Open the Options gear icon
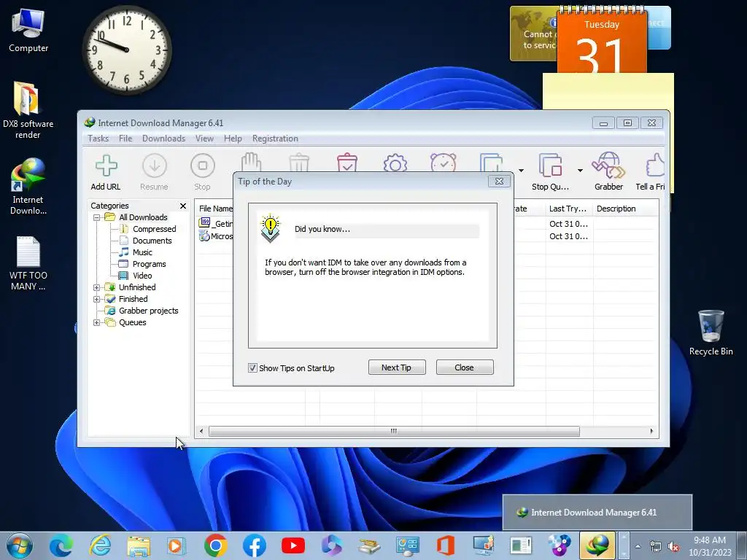This screenshot has height=560, width=747. pyautogui.click(x=395, y=163)
